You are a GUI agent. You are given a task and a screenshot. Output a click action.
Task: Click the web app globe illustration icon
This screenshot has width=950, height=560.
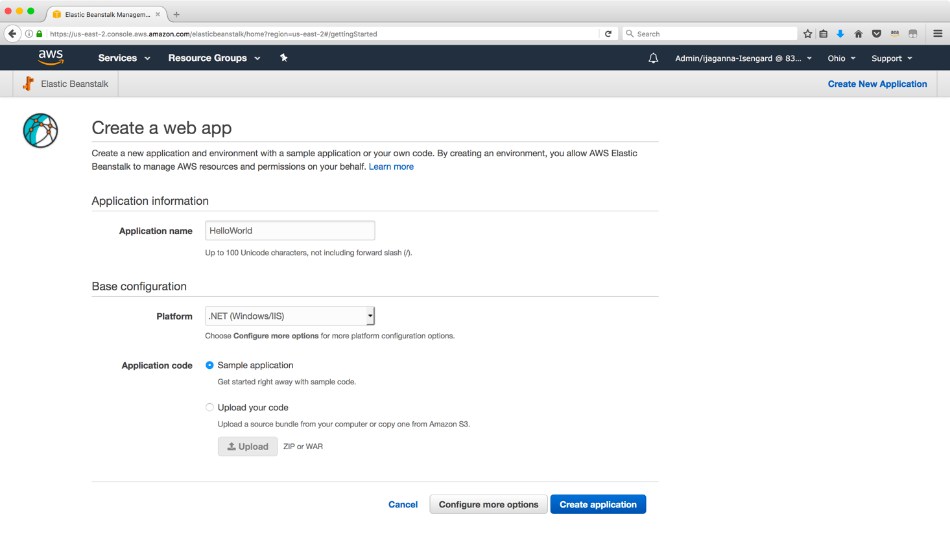tap(40, 130)
